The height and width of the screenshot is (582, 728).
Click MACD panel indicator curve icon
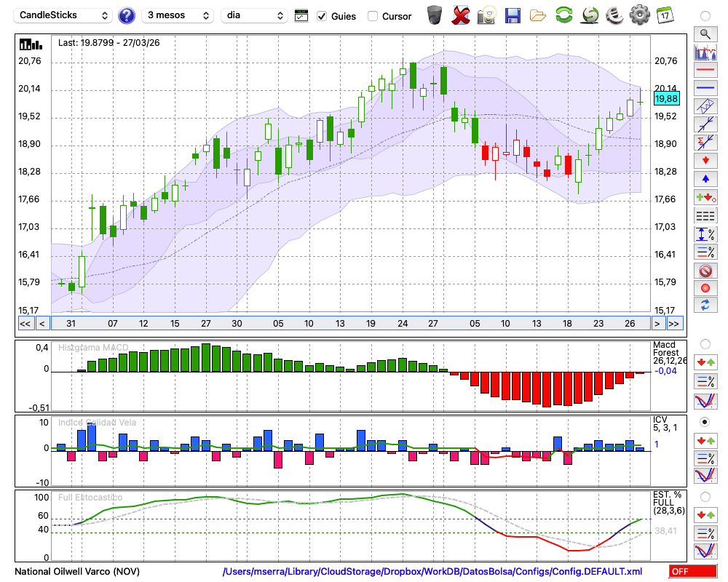(x=705, y=401)
